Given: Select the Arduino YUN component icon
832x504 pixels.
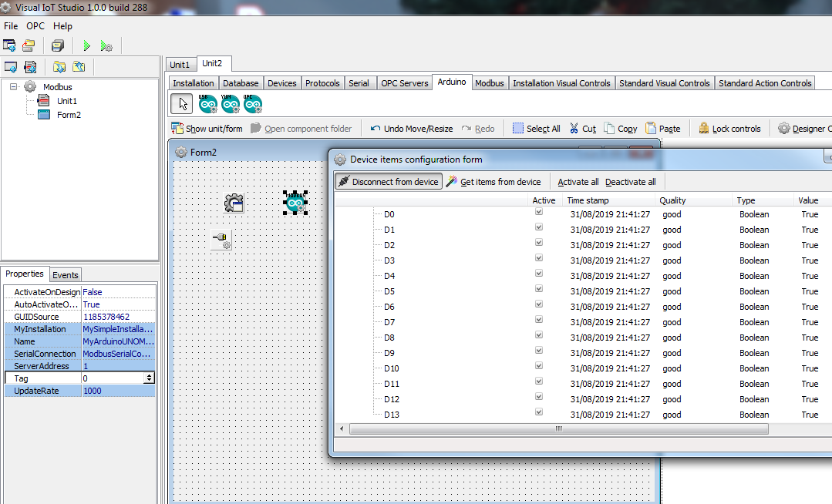Looking at the screenshot, I should (x=231, y=103).
